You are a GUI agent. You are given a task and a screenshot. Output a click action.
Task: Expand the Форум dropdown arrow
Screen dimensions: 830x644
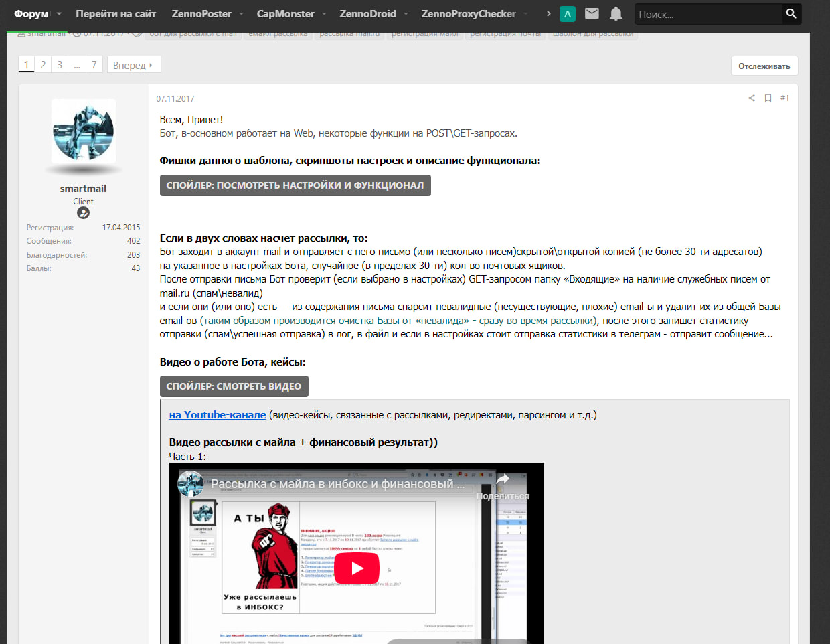[59, 13]
